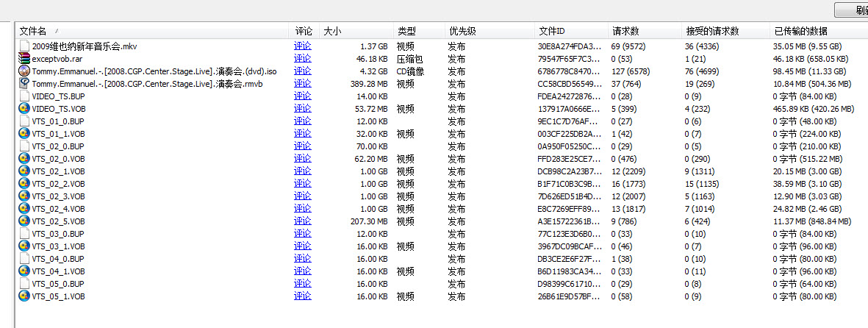This screenshot has height=328, width=868.
Task: Select the VTS_03_1.VOB file row
Action: point(58,246)
